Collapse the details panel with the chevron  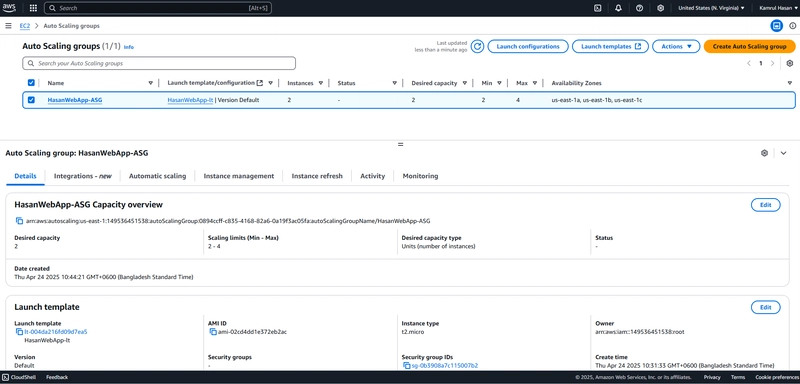784,153
